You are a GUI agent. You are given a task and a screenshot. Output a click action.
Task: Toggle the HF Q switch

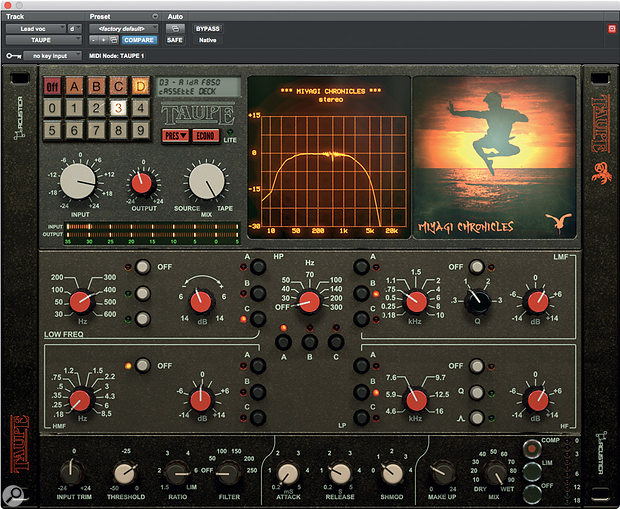[476, 392]
